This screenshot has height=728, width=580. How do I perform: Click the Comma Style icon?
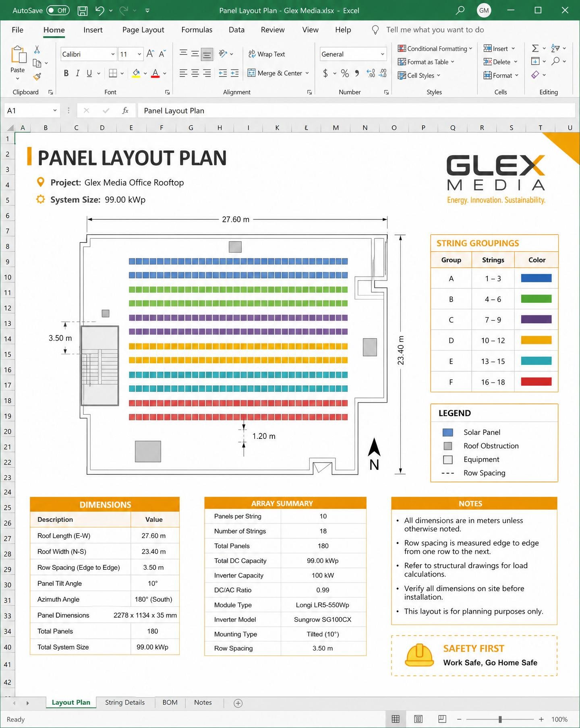coord(357,73)
